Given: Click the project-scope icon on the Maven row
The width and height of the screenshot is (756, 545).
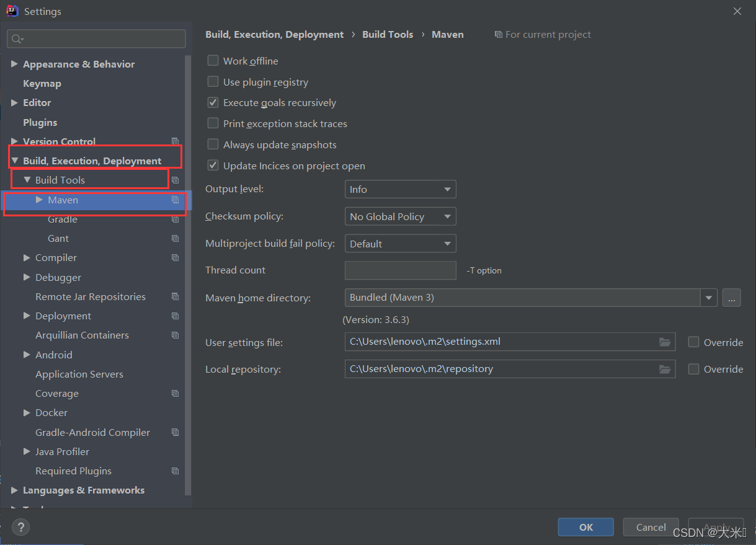Looking at the screenshot, I should point(176,200).
